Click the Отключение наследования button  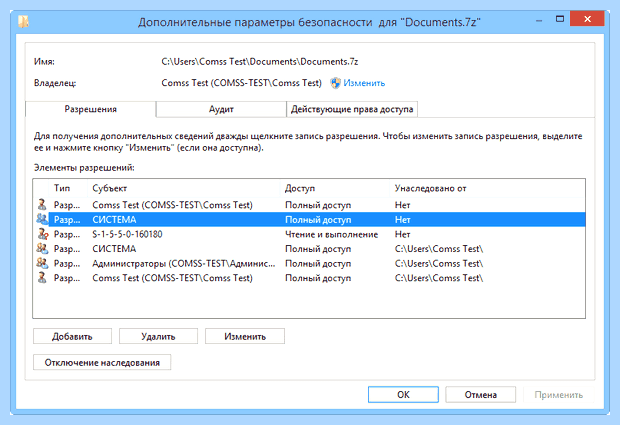click(x=102, y=363)
